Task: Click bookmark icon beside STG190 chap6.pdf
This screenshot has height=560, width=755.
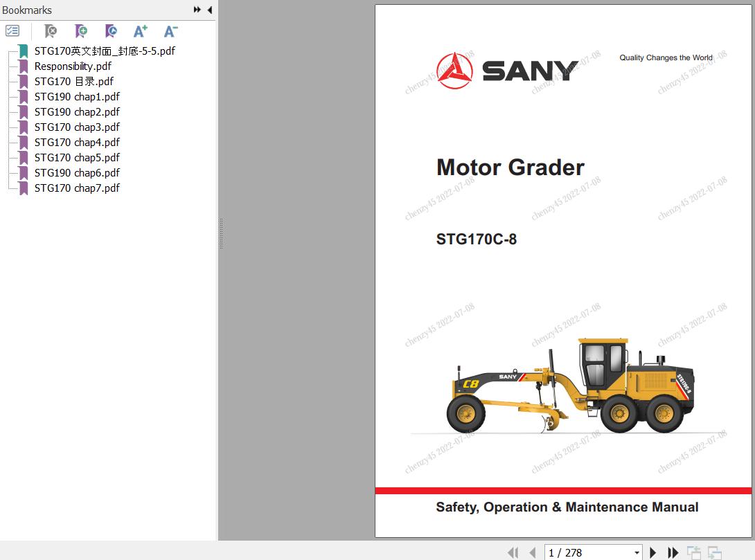Action: click(23, 173)
